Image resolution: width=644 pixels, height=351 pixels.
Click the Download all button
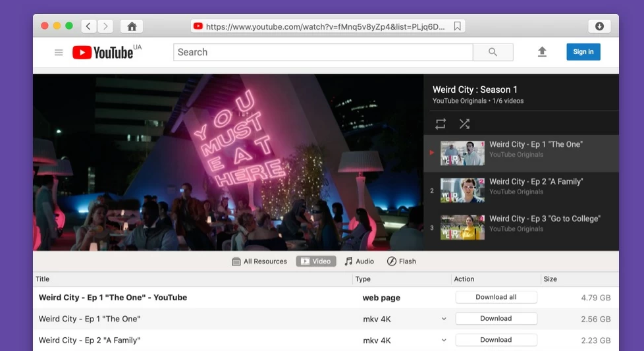[x=496, y=297]
